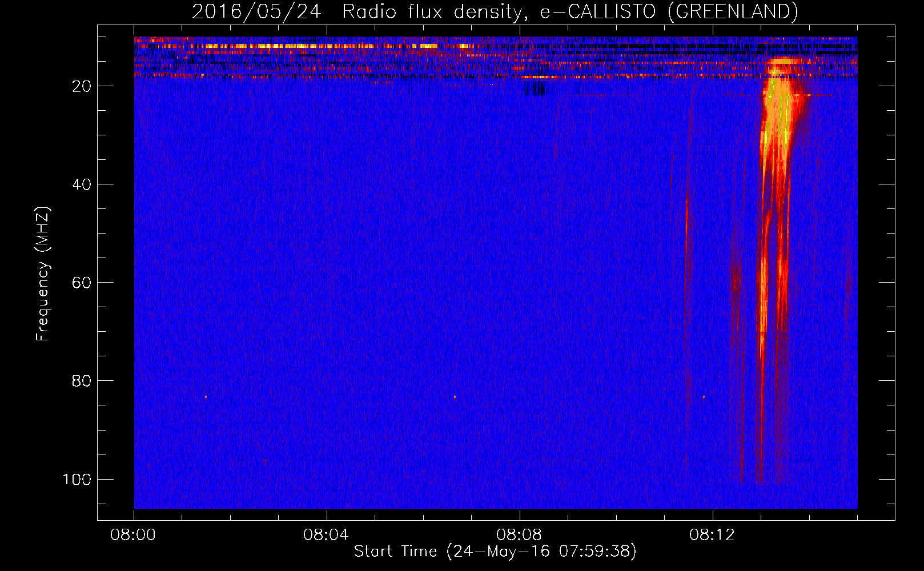Click the "08:04" time tick label
The image size is (924, 571).
pos(326,535)
